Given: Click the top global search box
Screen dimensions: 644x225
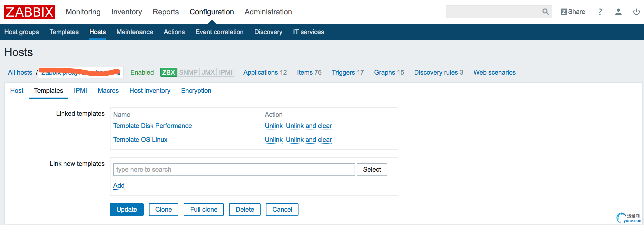Looking at the screenshot, I should [493, 12].
